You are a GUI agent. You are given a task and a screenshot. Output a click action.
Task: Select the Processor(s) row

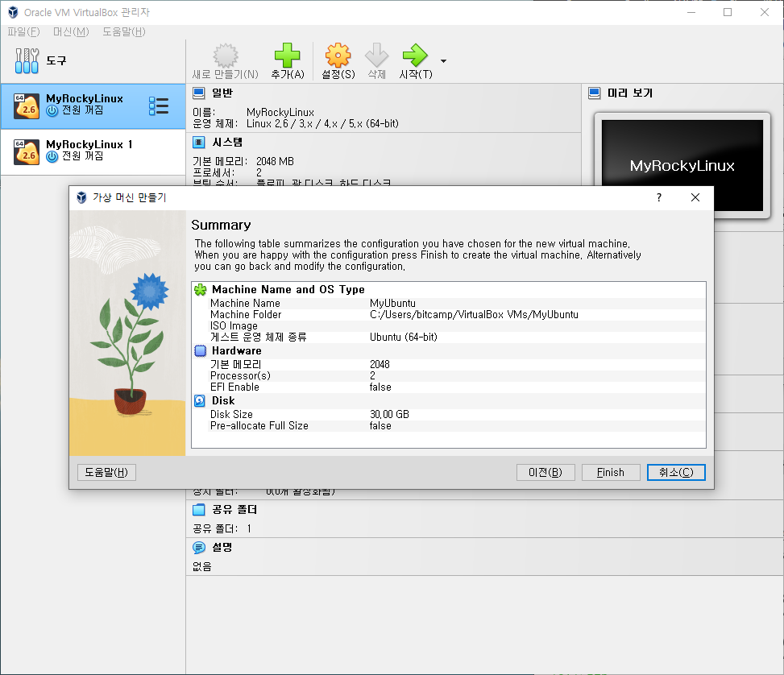point(449,376)
